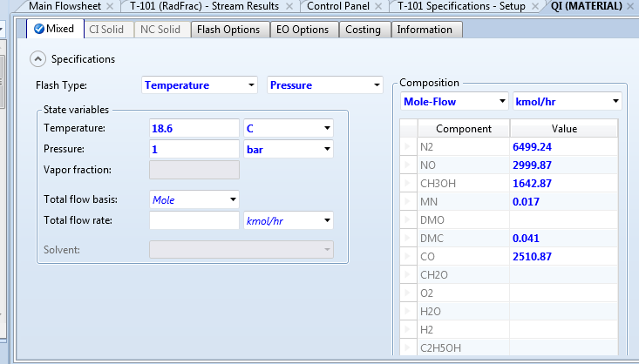Click the CO row selector arrow

click(406, 256)
